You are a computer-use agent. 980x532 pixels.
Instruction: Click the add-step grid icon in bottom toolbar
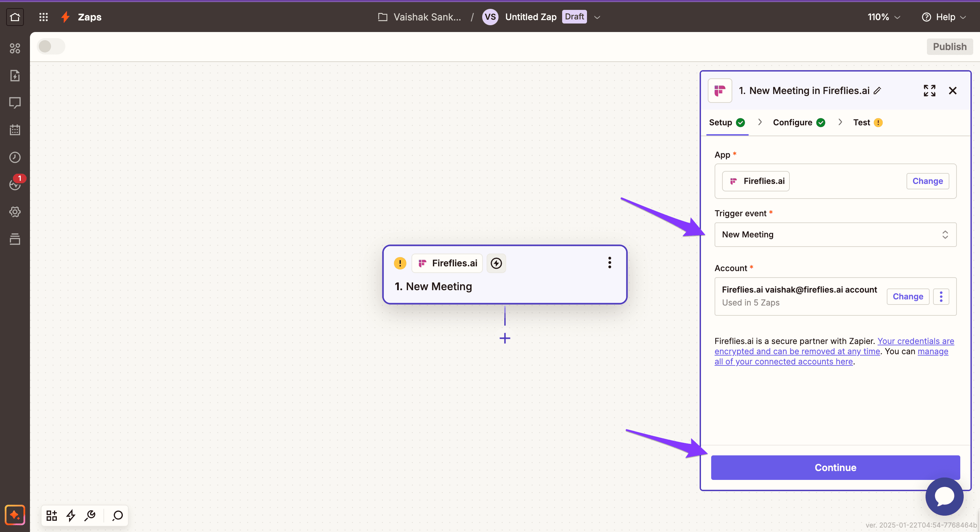coord(51,516)
